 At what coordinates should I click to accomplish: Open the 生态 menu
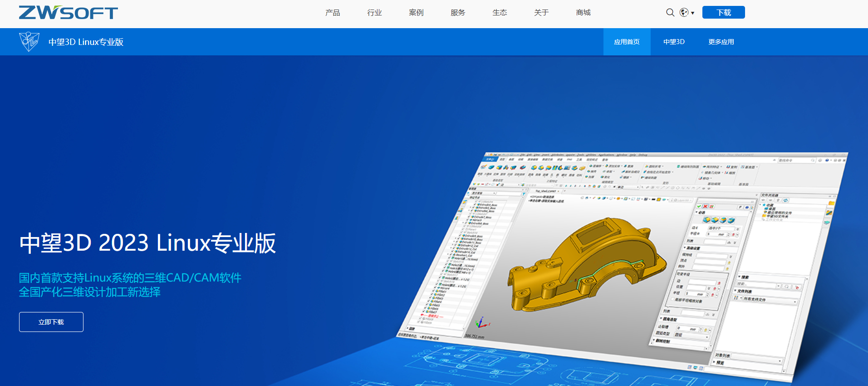tap(500, 13)
